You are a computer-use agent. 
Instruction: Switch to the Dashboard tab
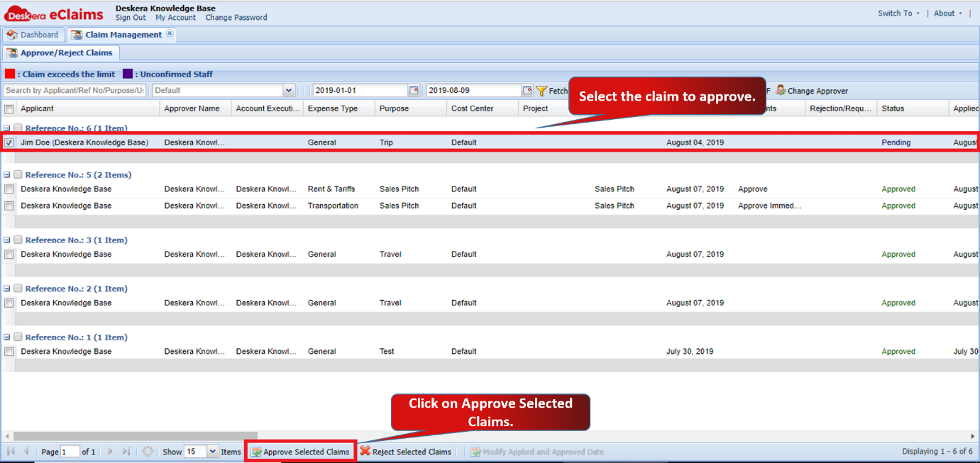pyautogui.click(x=33, y=35)
